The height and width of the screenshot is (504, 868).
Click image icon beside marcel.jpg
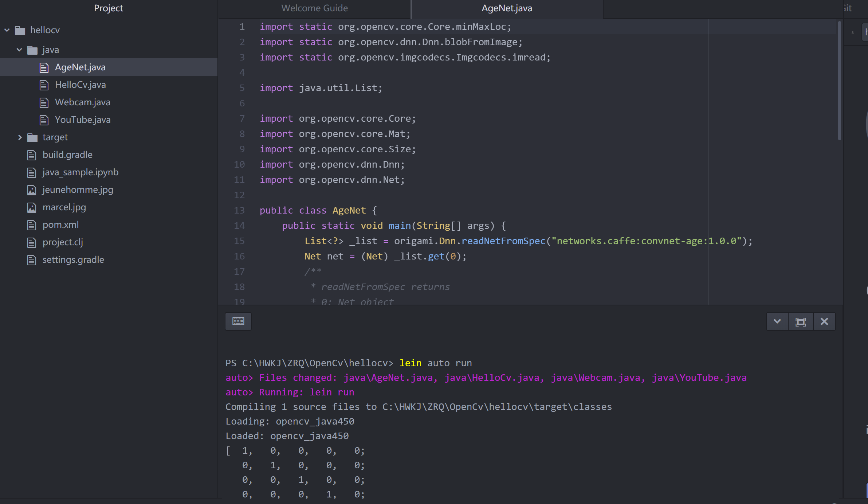(32, 207)
